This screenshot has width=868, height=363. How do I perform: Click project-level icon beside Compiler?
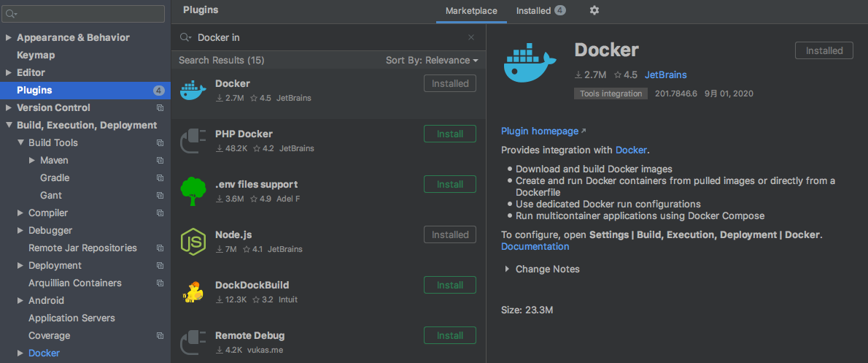click(160, 213)
